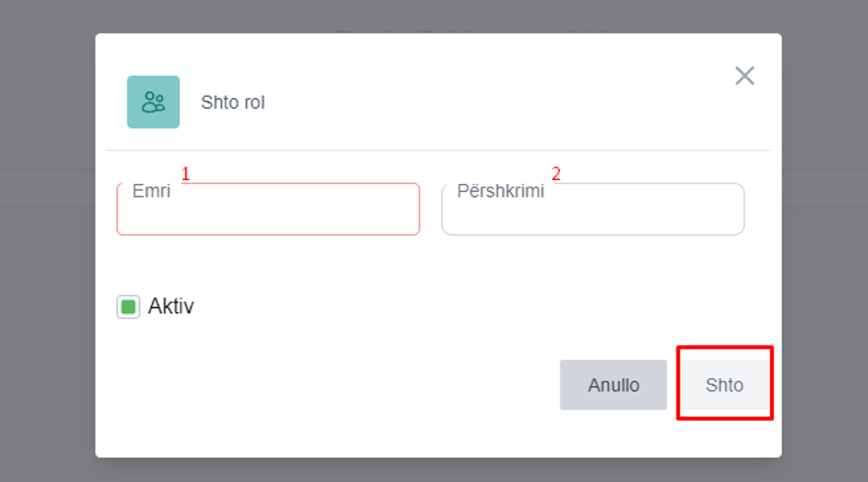The height and width of the screenshot is (482, 868).
Task: Confirm adding the role with Shto
Action: click(725, 385)
